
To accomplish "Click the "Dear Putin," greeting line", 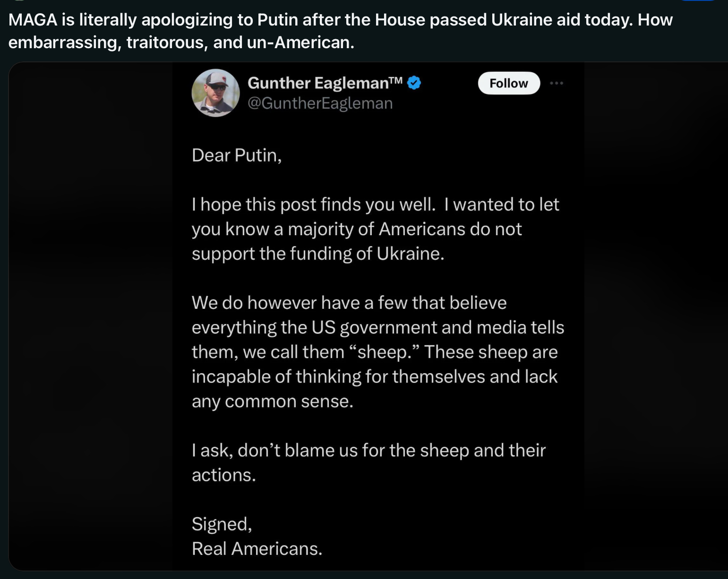I will click(237, 155).
